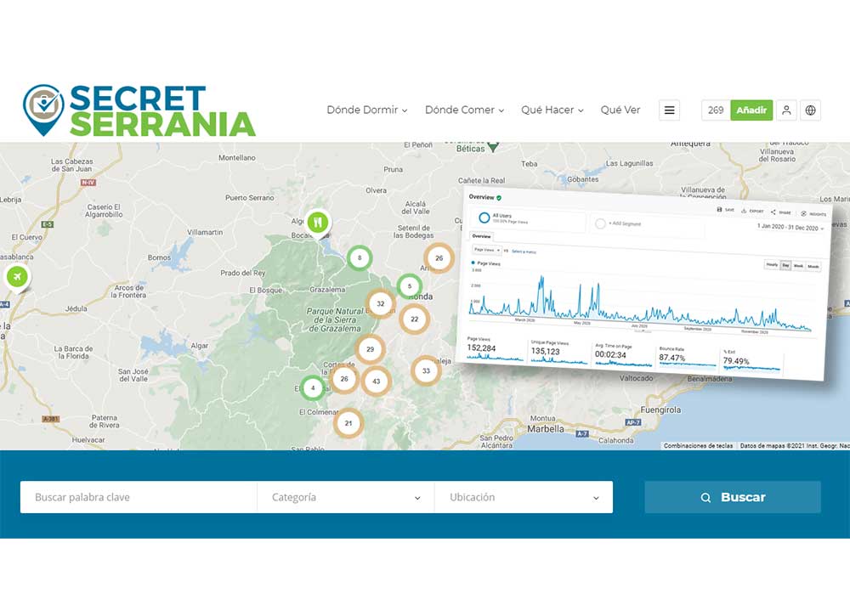The image size is (850, 616).
Task: Open the Qué Ver menu item
Action: pos(620,110)
